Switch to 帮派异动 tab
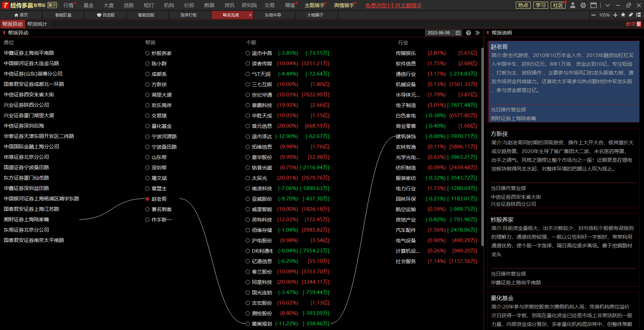Screen dimensions: 644x330 point(12,24)
